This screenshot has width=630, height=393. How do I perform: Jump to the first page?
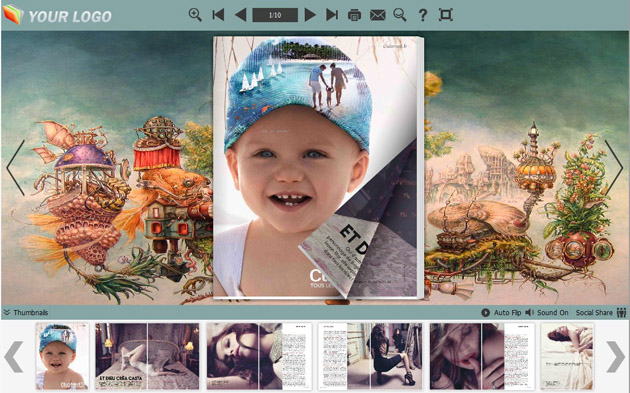(x=218, y=15)
